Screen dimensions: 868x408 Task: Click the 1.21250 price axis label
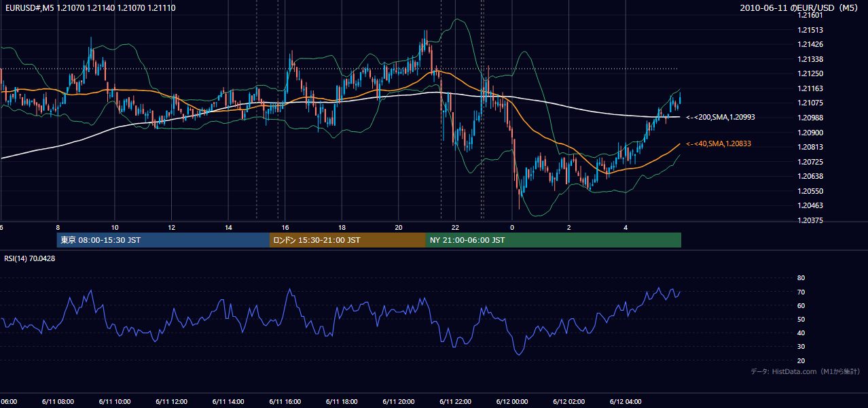811,73
